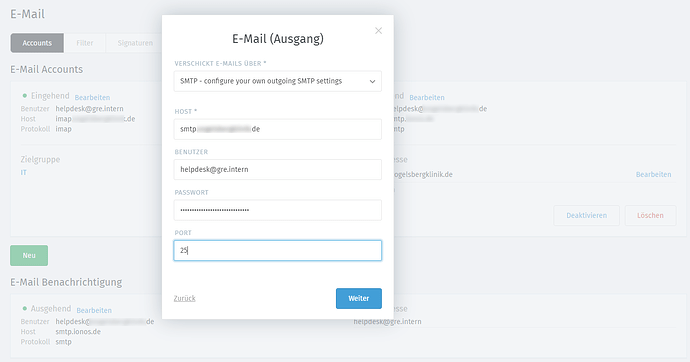Edit the Eingehend account via Bearbeiten
Image resolution: width=690 pixels, height=362 pixels.
[x=92, y=98]
